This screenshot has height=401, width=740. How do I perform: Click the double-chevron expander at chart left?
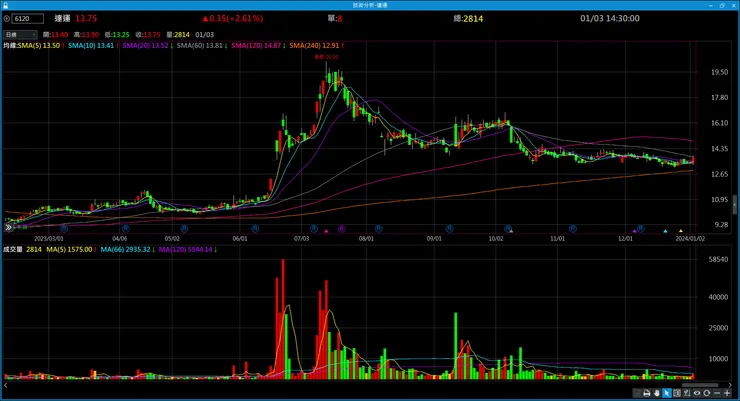click(x=8, y=227)
